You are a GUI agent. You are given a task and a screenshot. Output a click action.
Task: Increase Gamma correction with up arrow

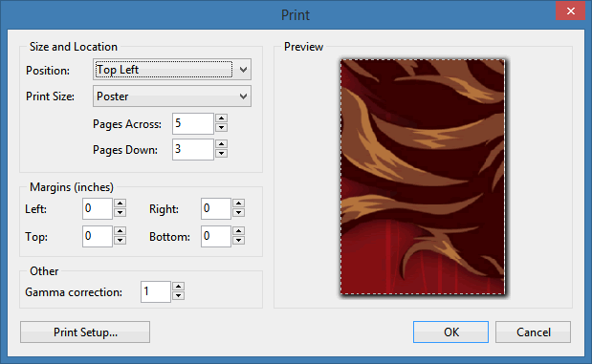pos(178,287)
